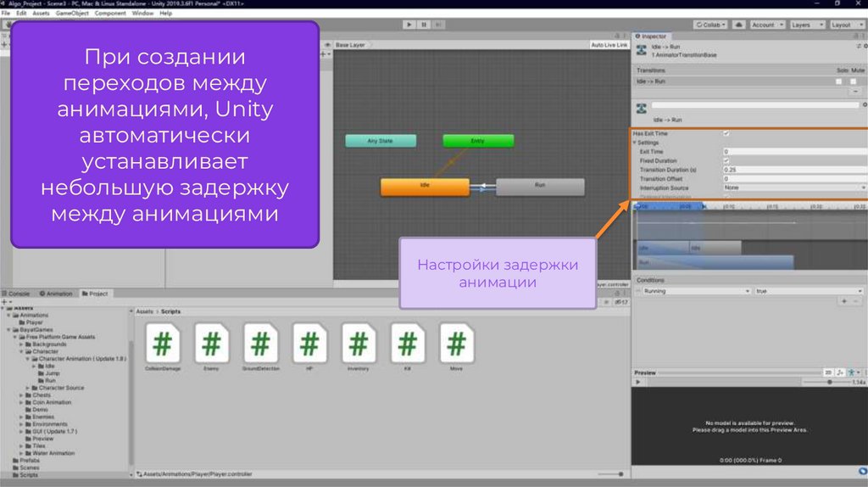The height and width of the screenshot is (487, 868).
Task: Click the Step frame button
Action: 439,25
